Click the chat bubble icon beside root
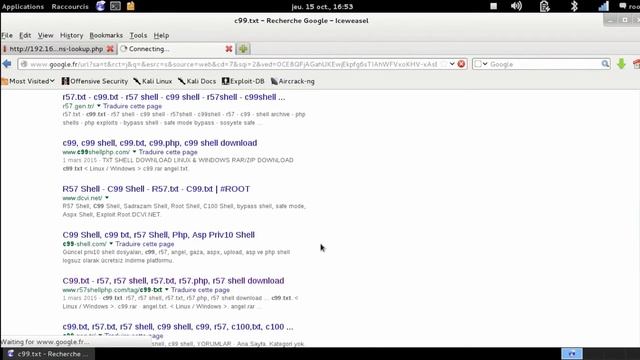 pos(622,6)
